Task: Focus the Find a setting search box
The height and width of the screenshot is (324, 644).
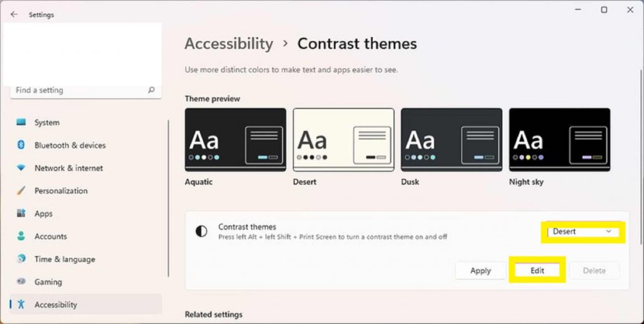Action: click(x=79, y=90)
